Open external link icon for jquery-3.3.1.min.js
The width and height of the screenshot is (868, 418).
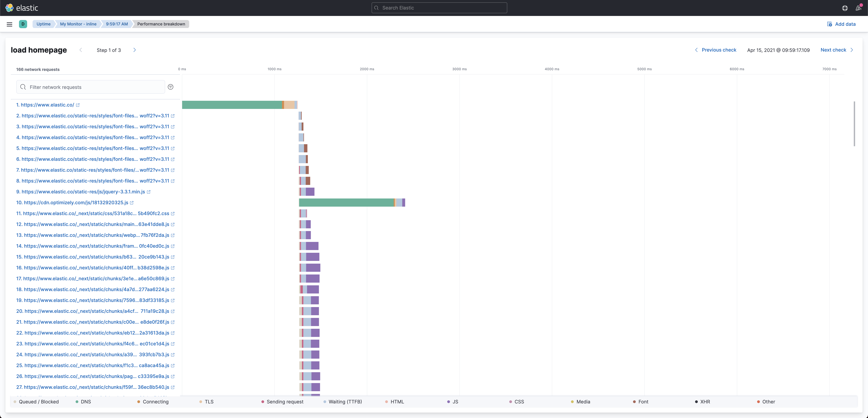[x=149, y=192]
